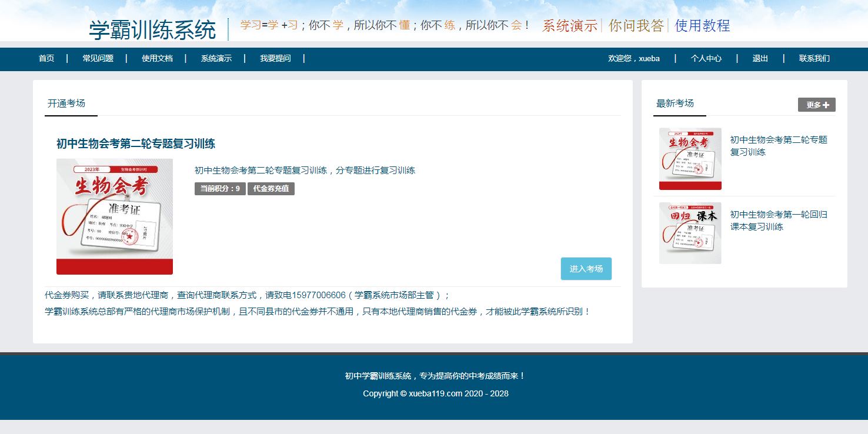Open the 常见问题 menu item
The image size is (868, 434).
tap(98, 59)
